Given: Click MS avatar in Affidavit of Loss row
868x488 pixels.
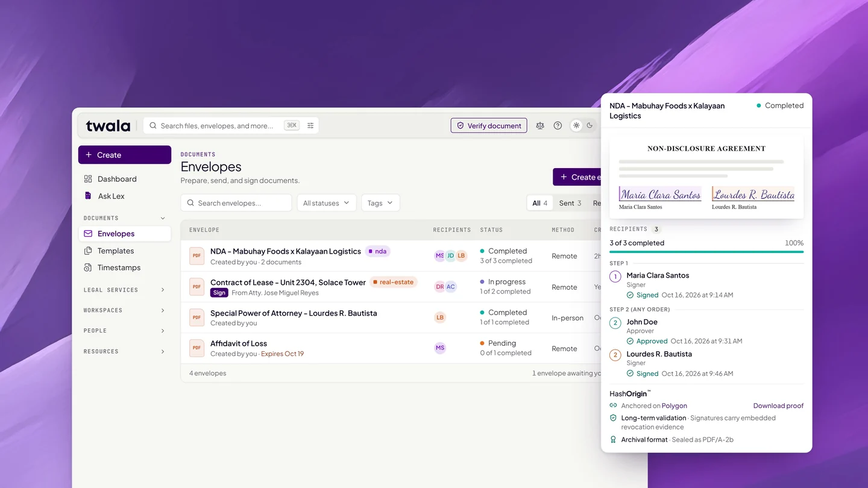Looking at the screenshot, I should 440,348.
